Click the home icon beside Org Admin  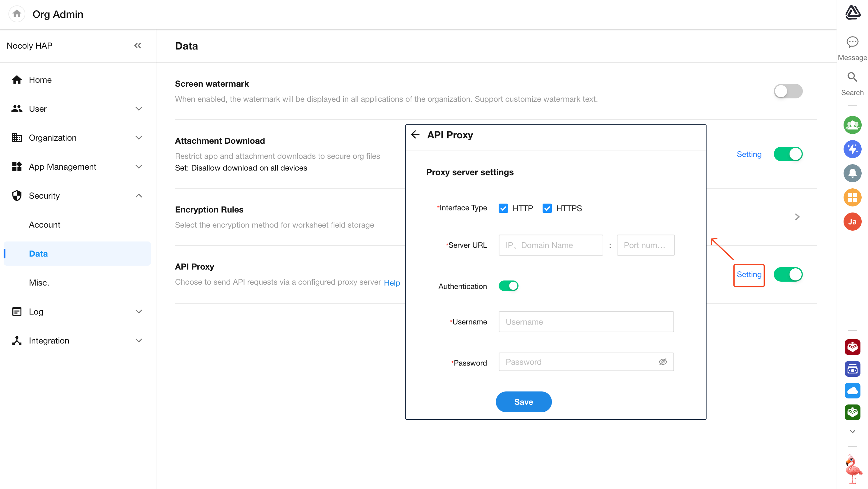pyautogui.click(x=17, y=14)
